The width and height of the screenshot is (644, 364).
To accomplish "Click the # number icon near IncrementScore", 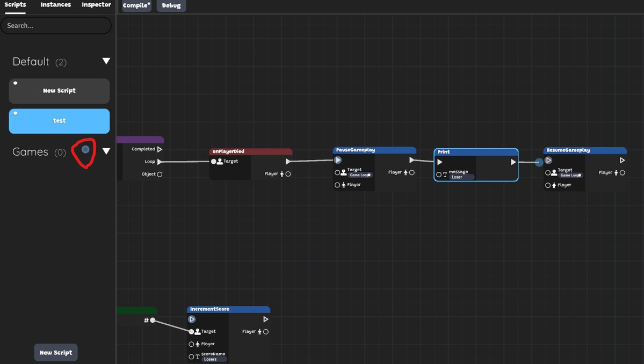I will 146,319.
